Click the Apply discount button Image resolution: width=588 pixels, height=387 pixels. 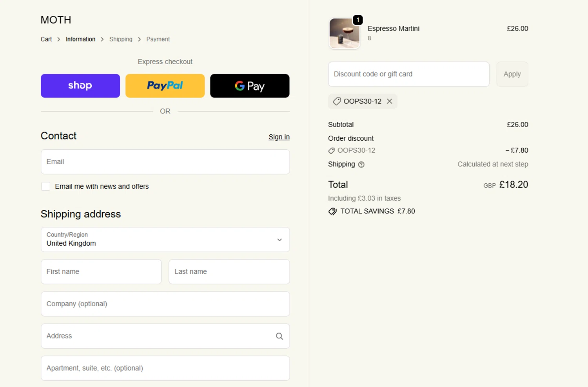point(512,74)
